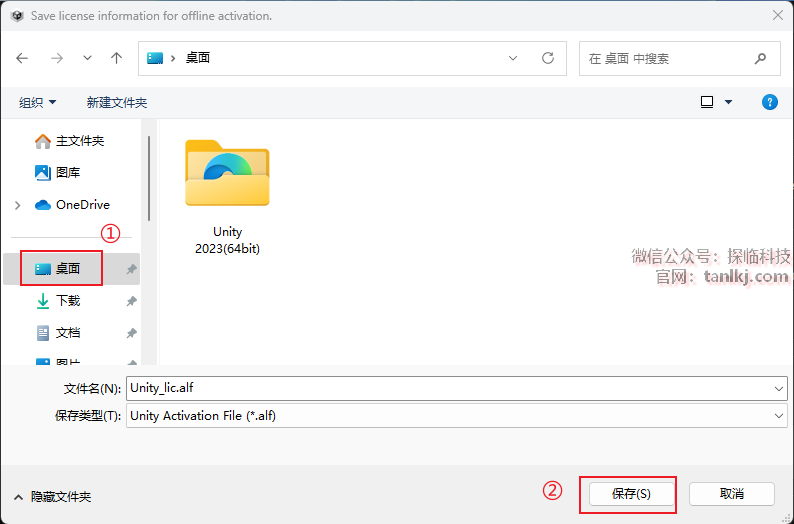
Task: Click the pin icon beside 下载
Action: [x=131, y=301]
